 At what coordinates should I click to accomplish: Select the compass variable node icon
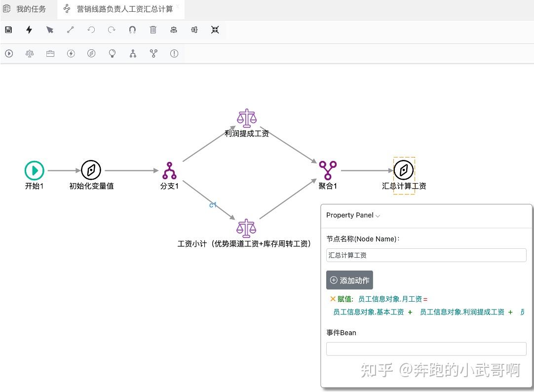pyautogui.click(x=91, y=53)
